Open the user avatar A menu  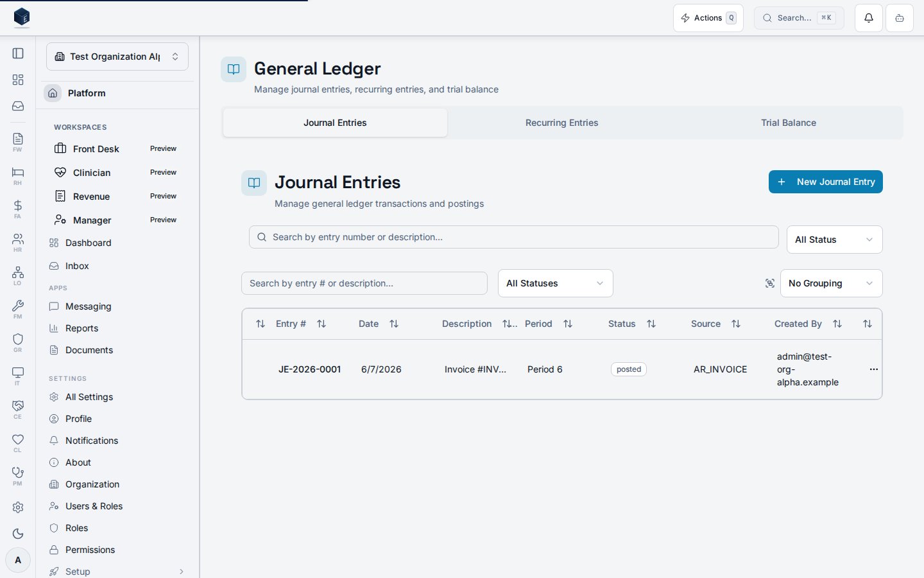pos(18,560)
